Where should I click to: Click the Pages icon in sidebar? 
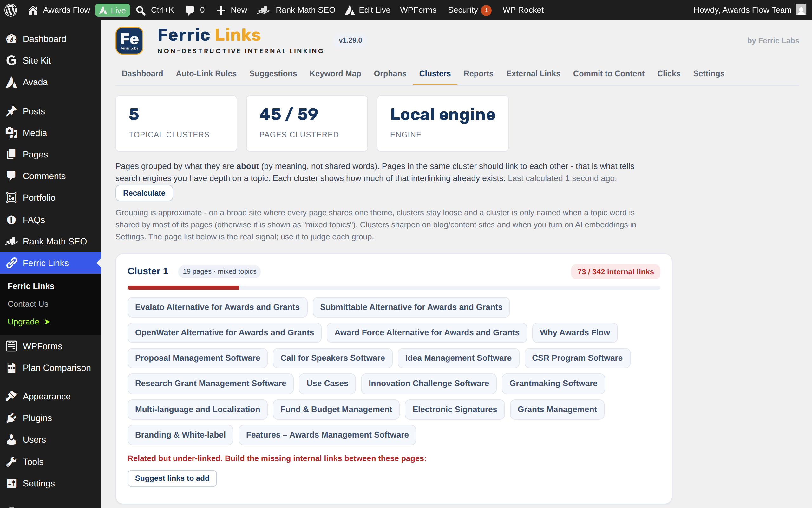(x=11, y=155)
